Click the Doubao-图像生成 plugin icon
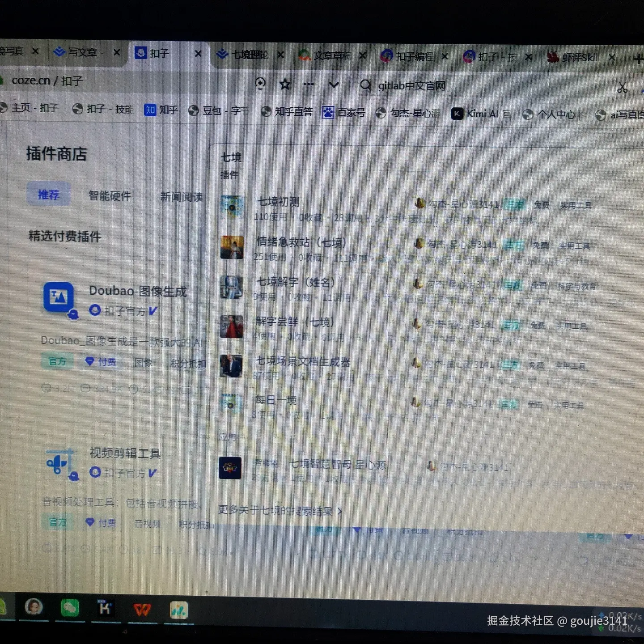Screen dimensions: 644x644 (x=58, y=297)
